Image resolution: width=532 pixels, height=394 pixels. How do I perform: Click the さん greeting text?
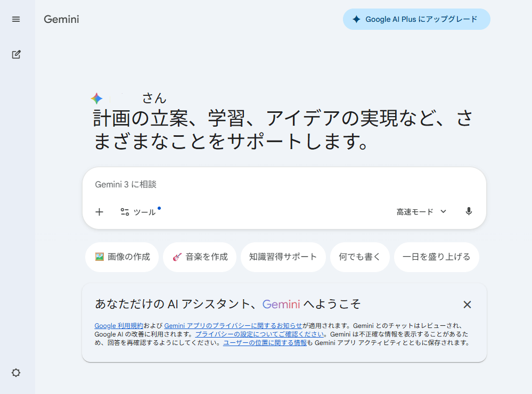pyautogui.click(x=154, y=98)
